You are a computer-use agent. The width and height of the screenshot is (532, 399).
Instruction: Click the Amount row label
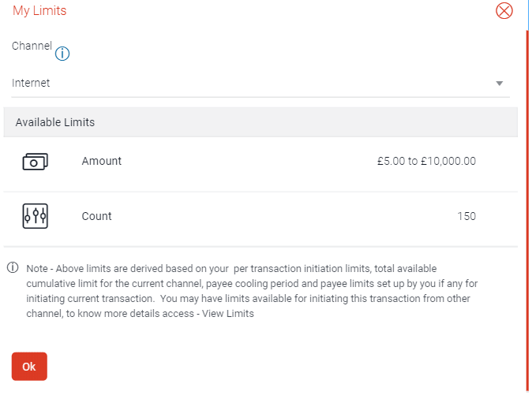click(102, 161)
